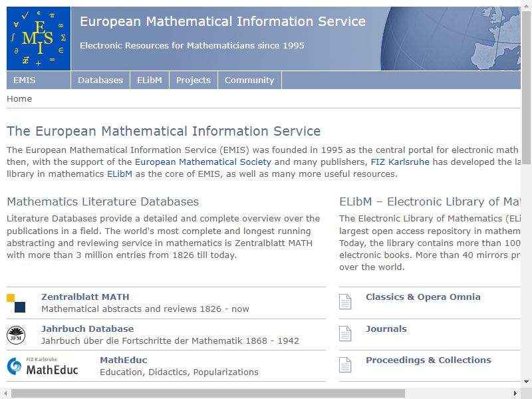
Task: Click the round JFM Jahrbuch logo
Action: [16, 335]
